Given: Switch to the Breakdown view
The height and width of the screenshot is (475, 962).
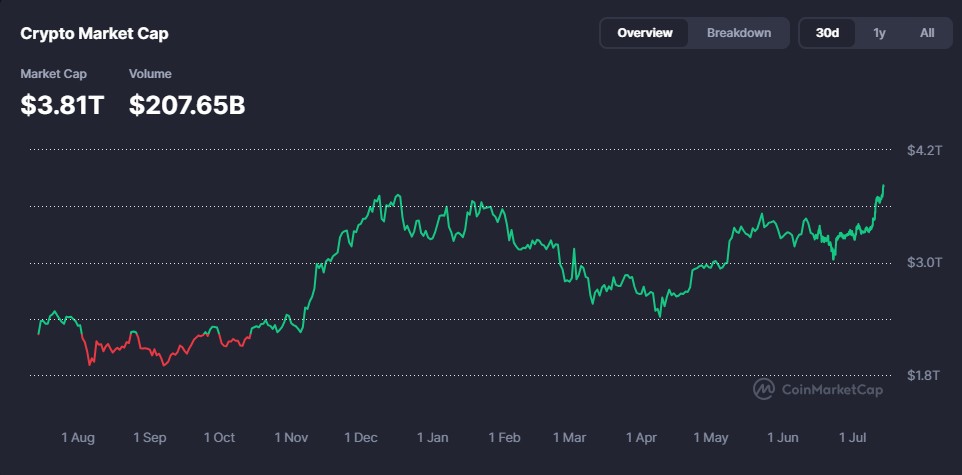Looking at the screenshot, I should tap(739, 33).
